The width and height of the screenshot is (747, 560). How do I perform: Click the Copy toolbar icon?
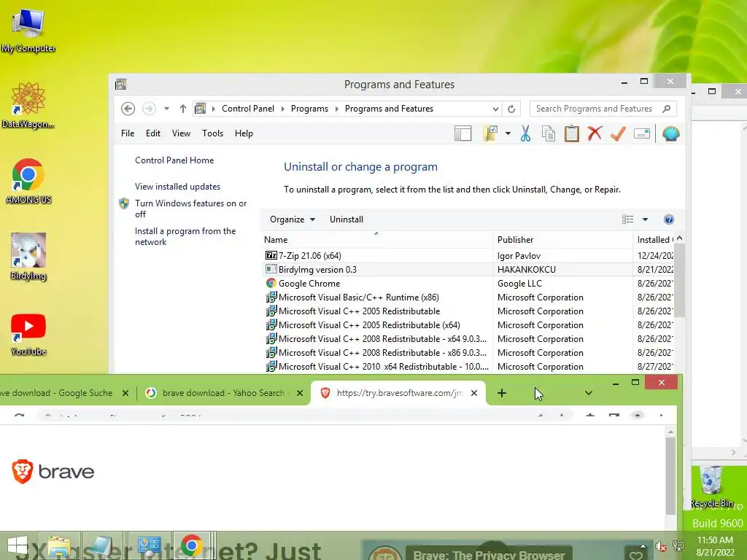[549, 134]
